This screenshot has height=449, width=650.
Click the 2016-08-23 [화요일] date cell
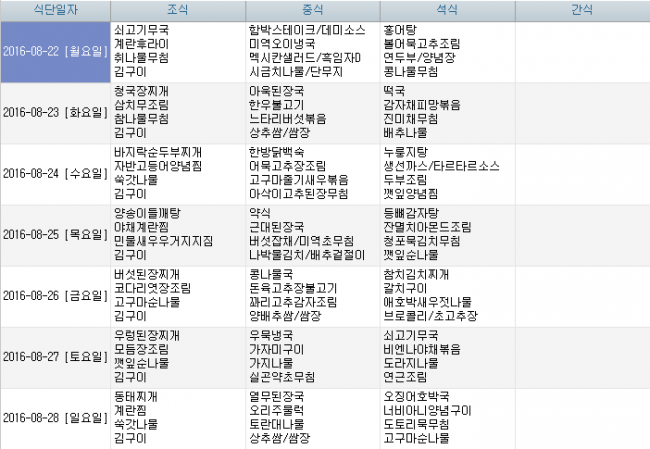[x=54, y=112]
